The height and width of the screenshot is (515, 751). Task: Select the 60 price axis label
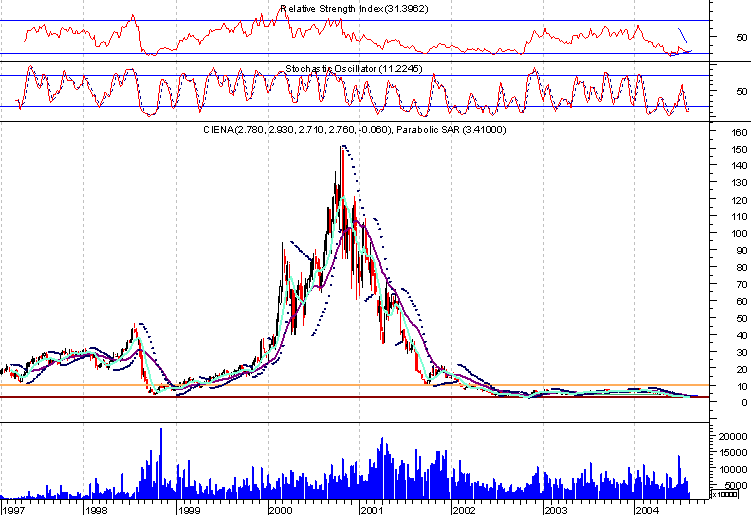tap(741, 301)
